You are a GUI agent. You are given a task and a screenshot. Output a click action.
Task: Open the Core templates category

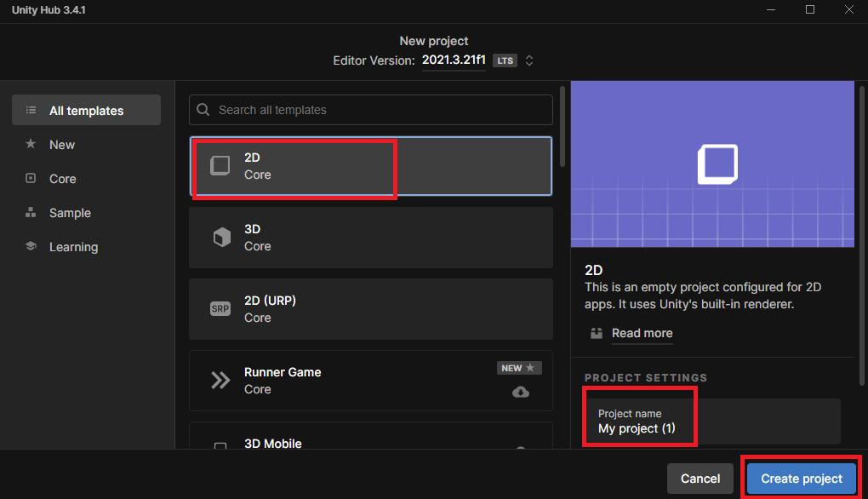62,179
